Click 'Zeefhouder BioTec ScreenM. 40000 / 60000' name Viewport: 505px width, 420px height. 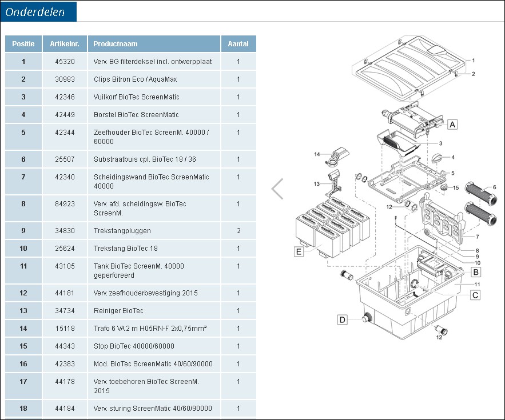coord(152,137)
